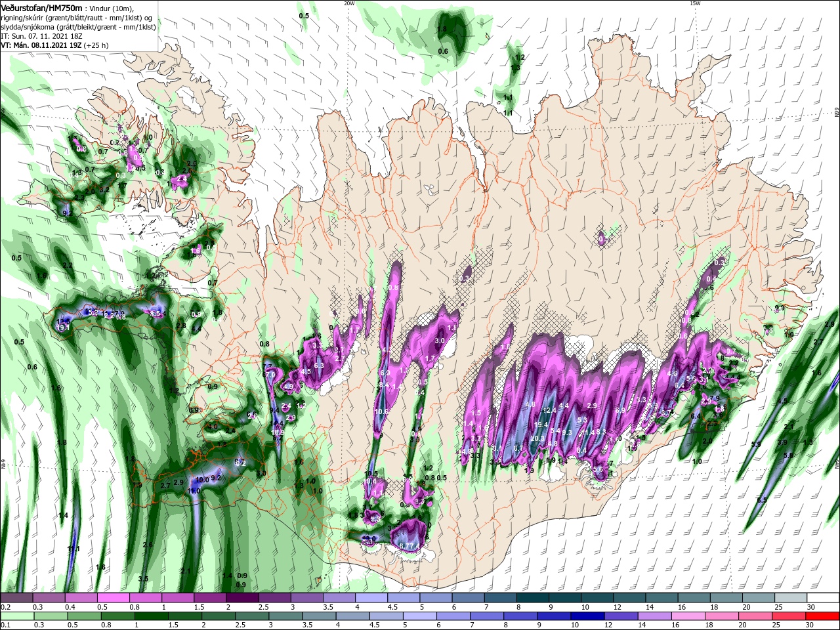Click the 12.4 precipitation value on the map

(550, 410)
